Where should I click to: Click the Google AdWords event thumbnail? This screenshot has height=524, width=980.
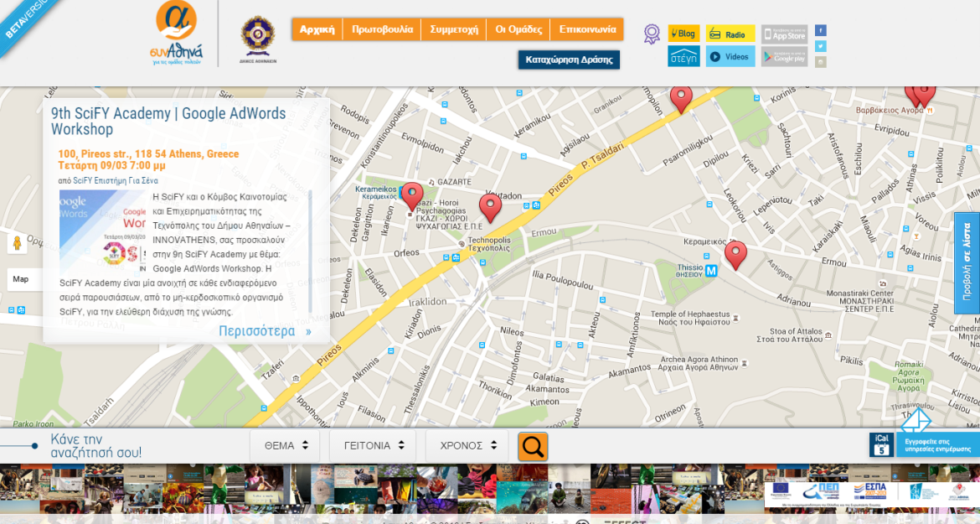coord(102,231)
